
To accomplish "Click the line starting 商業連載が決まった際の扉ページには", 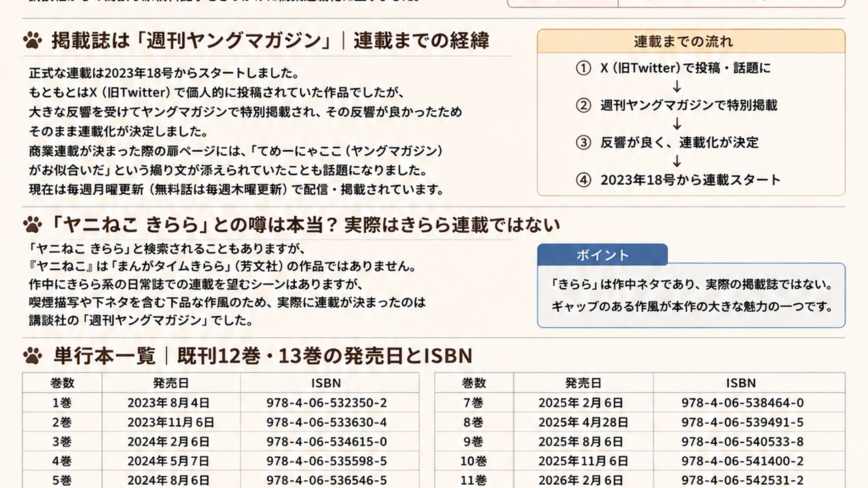I will coord(236,151).
